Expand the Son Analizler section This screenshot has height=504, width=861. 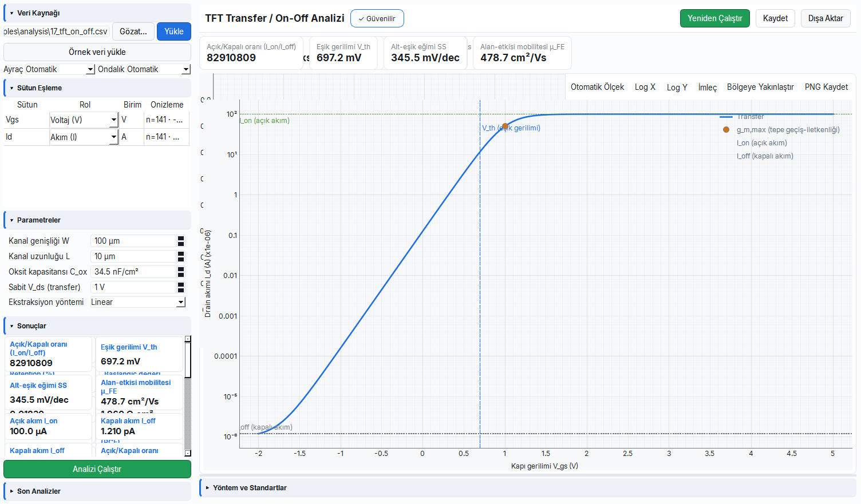[97, 491]
